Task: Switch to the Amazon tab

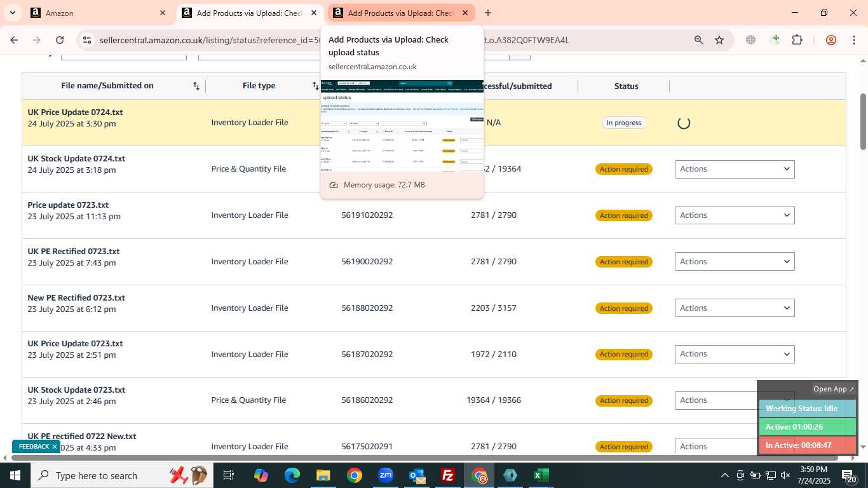Action: tap(95, 13)
